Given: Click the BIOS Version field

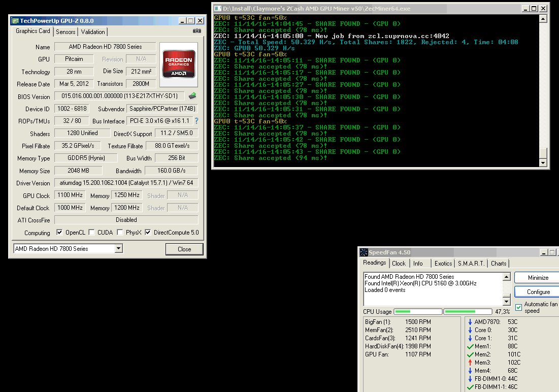Looking at the screenshot, I should (119, 96).
